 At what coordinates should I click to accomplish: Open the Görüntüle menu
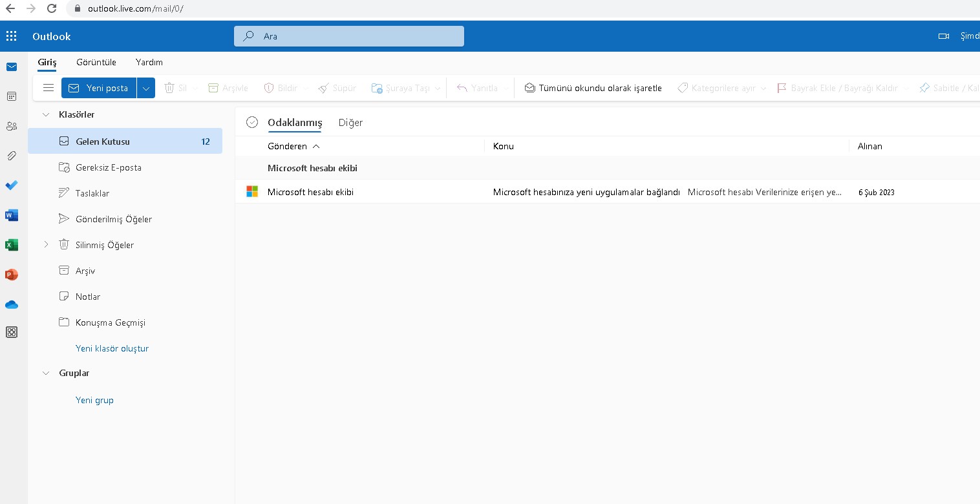[x=96, y=62]
